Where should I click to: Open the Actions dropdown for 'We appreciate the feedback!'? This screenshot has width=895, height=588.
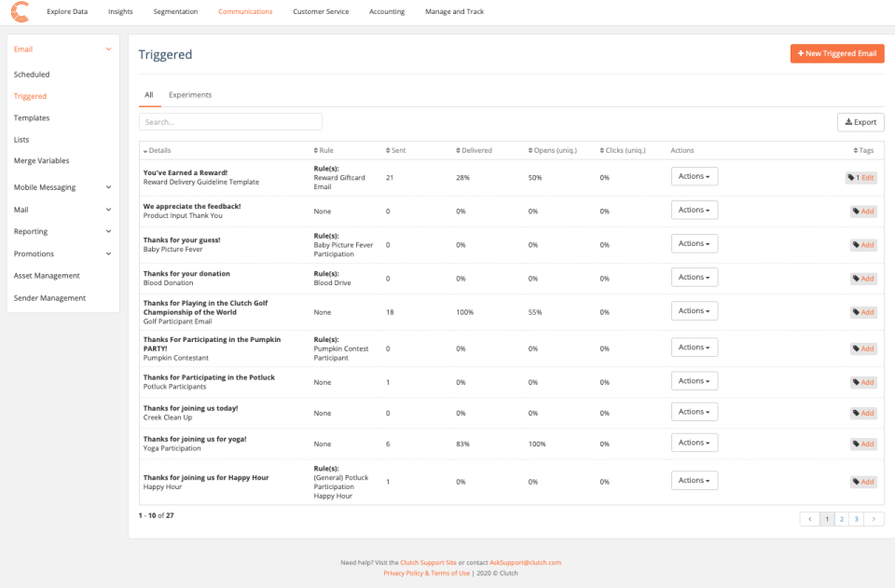pyautogui.click(x=694, y=210)
